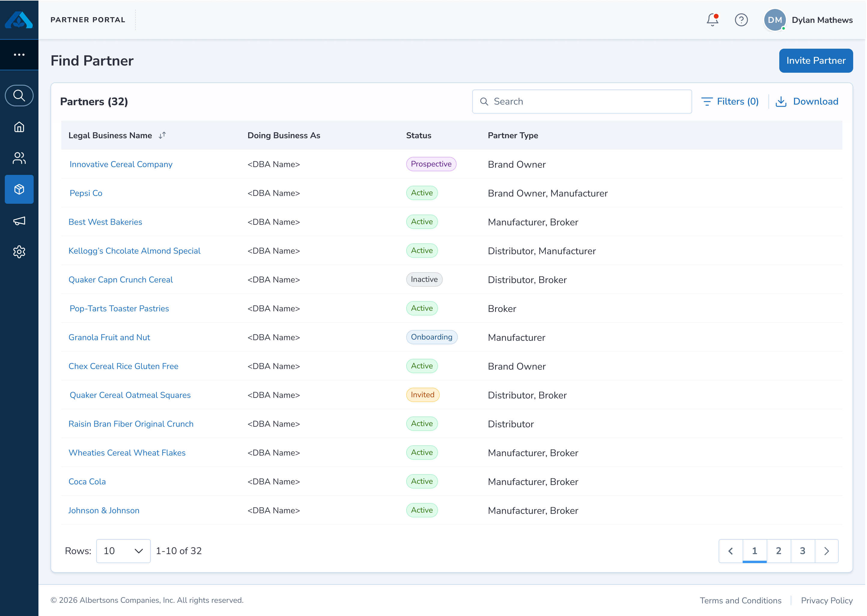The image size is (867, 616).
Task: Click the Legal Business Name header
Action: (110, 136)
